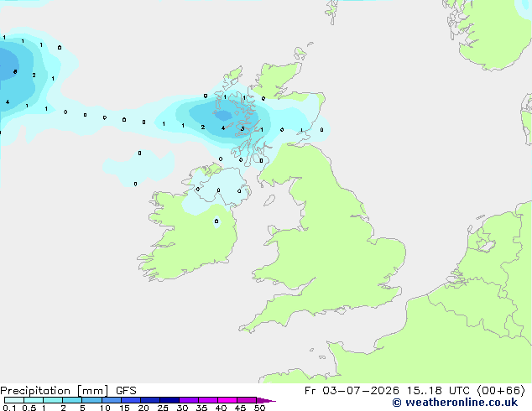Select the 40–45 mm magenta legend box
The image size is (532, 411).
point(227,400)
